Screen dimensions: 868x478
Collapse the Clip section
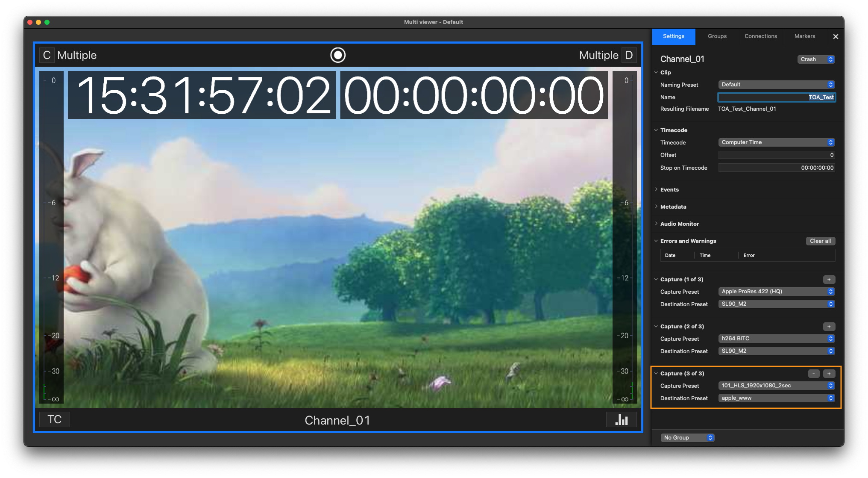click(656, 72)
